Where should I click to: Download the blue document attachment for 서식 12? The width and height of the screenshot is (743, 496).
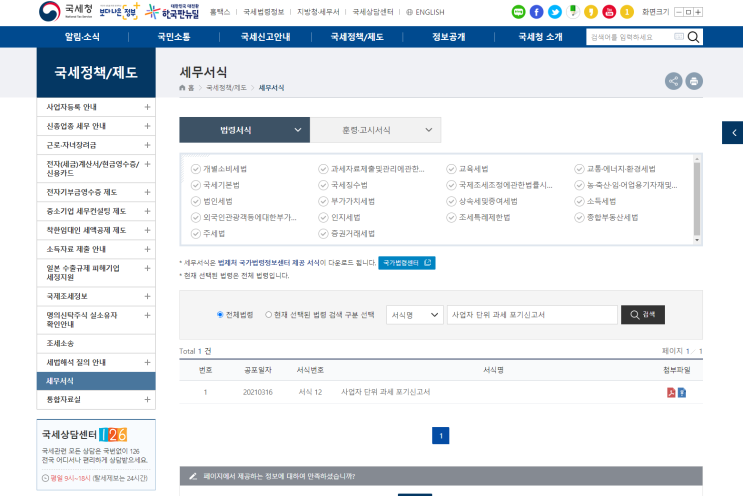[x=682, y=392]
